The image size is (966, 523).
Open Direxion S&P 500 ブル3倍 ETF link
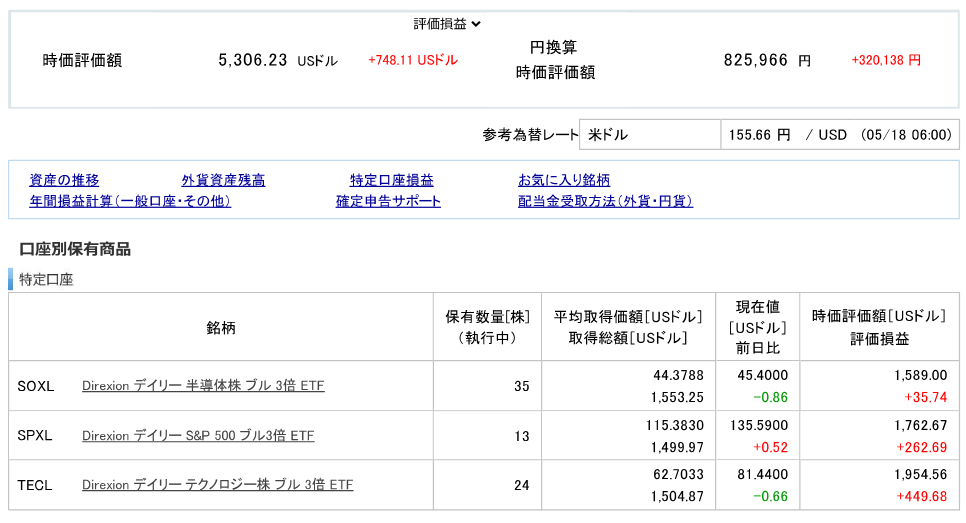(x=198, y=436)
